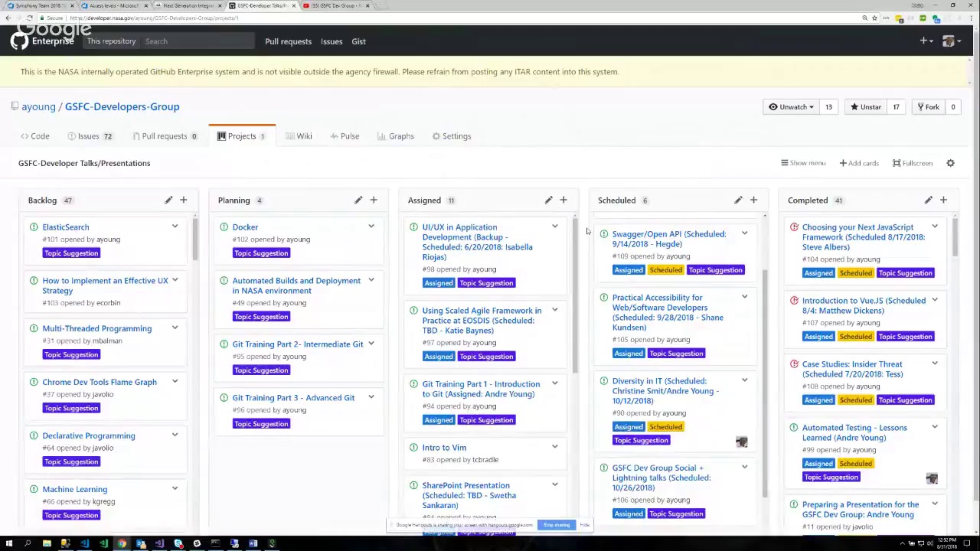Open the project settings gear icon
980x551 pixels.
(x=950, y=163)
